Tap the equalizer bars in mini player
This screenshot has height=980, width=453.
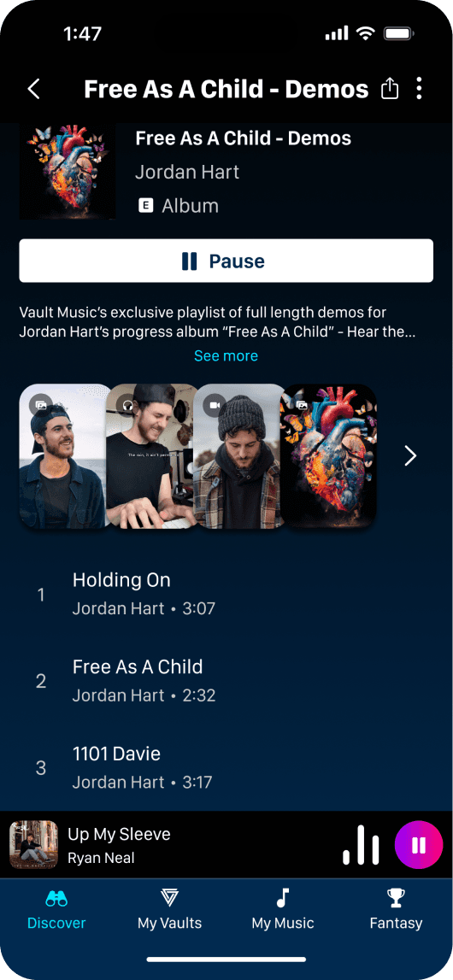(x=362, y=845)
